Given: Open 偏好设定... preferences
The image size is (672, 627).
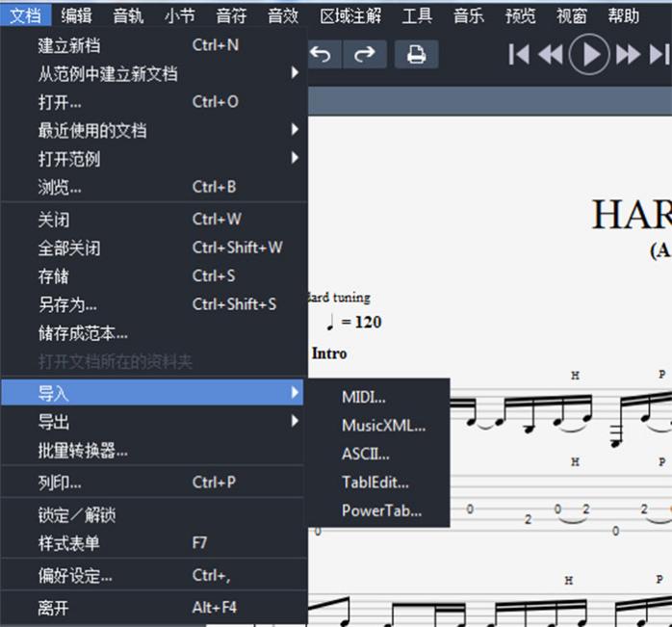Looking at the screenshot, I should click(x=75, y=576).
